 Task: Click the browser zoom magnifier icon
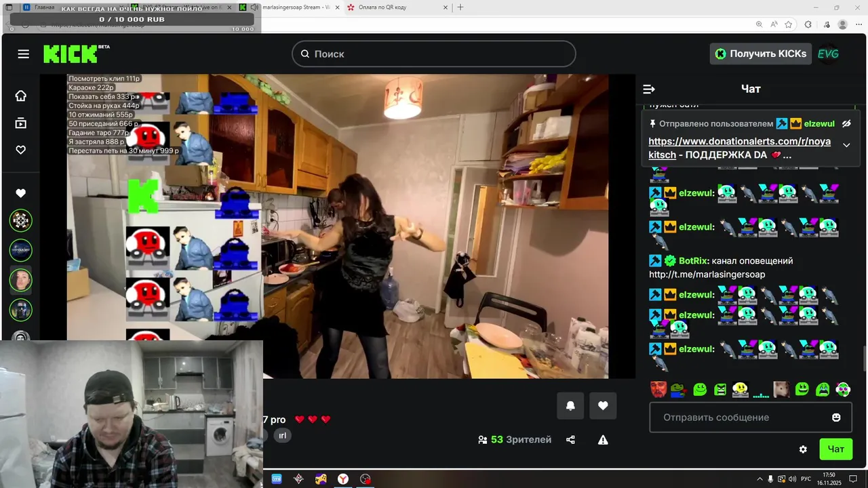coord(759,24)
